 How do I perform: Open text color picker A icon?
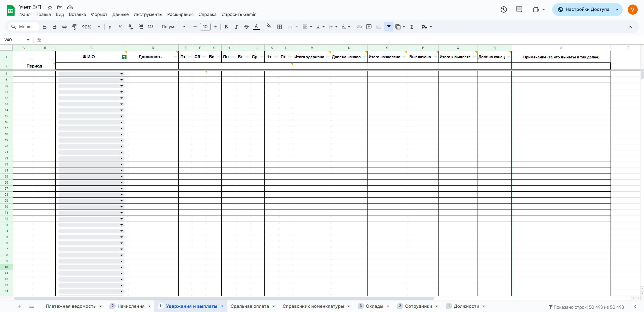256,27
